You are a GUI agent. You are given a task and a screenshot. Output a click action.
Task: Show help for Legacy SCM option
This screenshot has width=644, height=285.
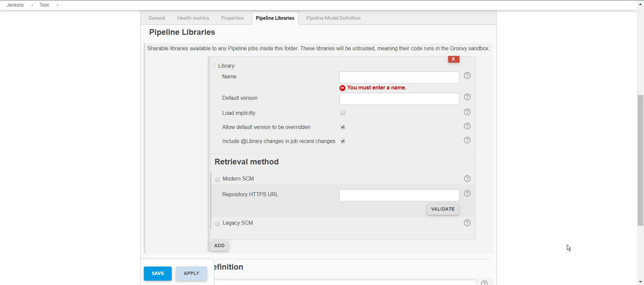coord(467,223)
